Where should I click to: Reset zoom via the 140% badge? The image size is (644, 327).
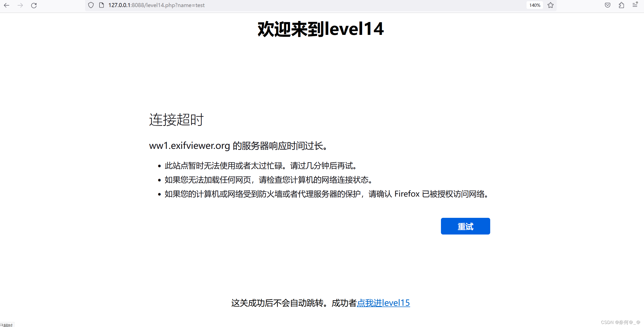click(x=535, y=5)
